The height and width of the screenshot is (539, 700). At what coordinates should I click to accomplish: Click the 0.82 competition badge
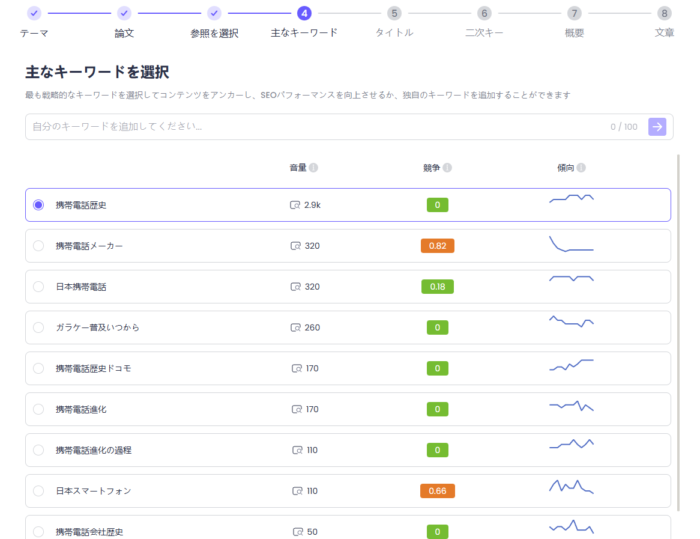pyautogui.click(x=438, y=246)
